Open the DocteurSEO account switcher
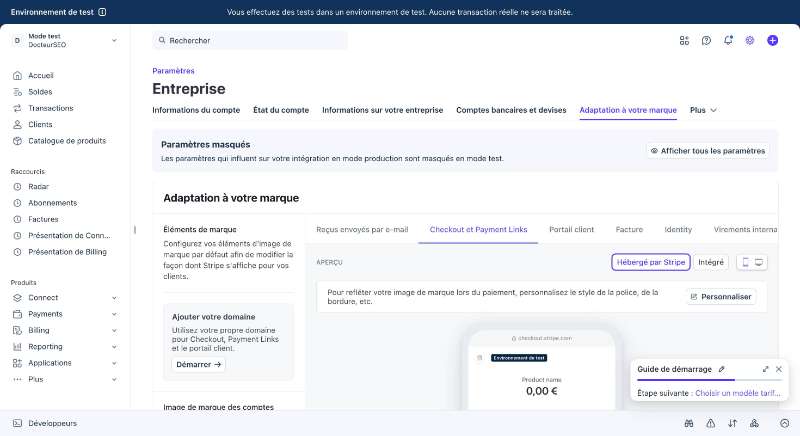Viewport: 800px width, 436px height. (65, 40)
